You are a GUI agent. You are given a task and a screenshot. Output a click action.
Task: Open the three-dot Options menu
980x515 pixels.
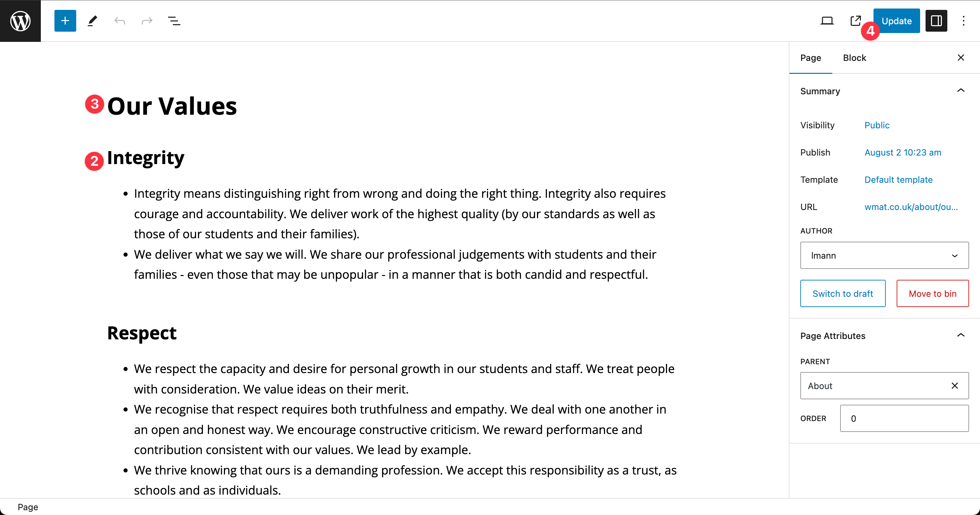click(x=963, y=21)
